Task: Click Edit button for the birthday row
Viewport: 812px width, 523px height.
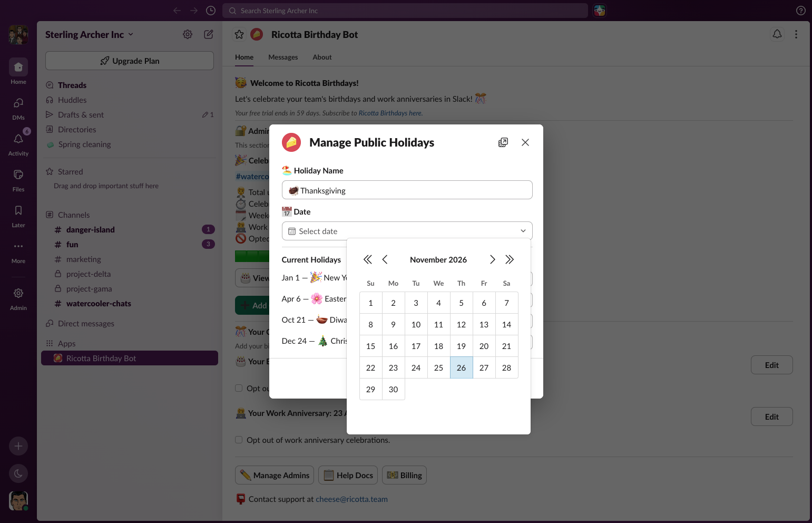Action: (772, 365)
